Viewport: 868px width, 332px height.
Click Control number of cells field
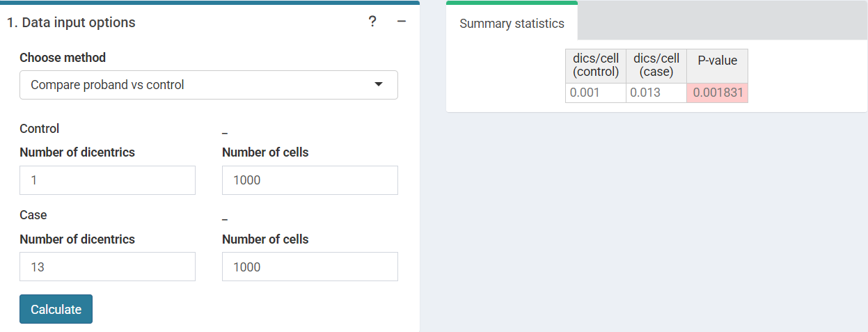pos(310,180)
